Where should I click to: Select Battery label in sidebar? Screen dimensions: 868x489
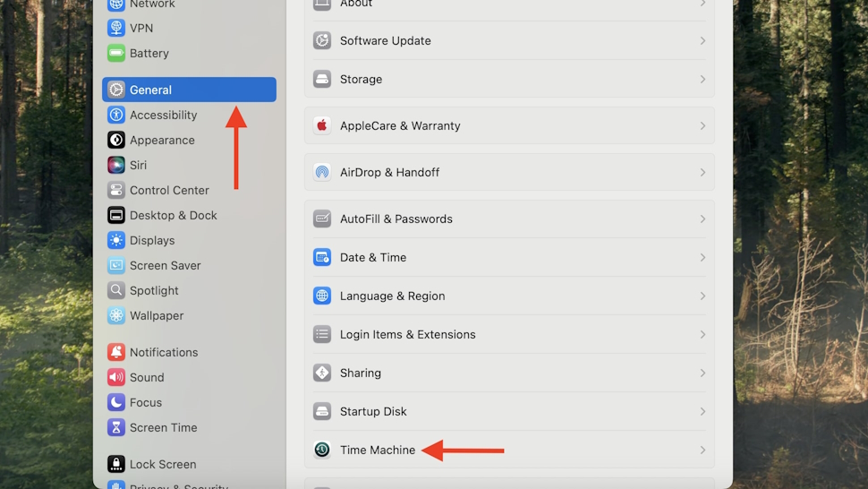point(149,53)
